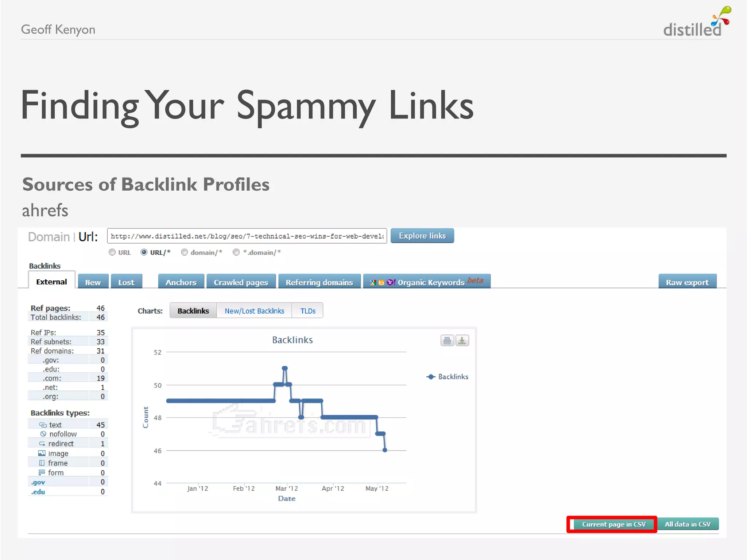The height and width of the screenshot is (560, 747).
Task: Show the Backlinks chart
Action: (x=193, y=311)
